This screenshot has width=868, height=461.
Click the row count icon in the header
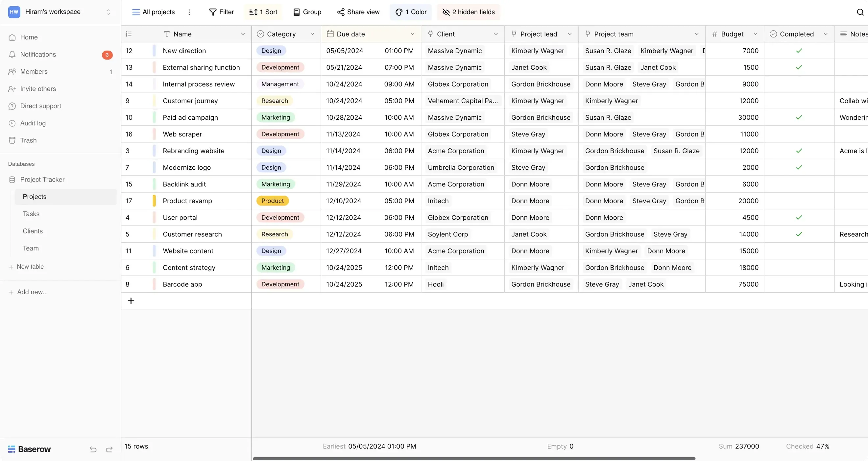pos(129,34)
